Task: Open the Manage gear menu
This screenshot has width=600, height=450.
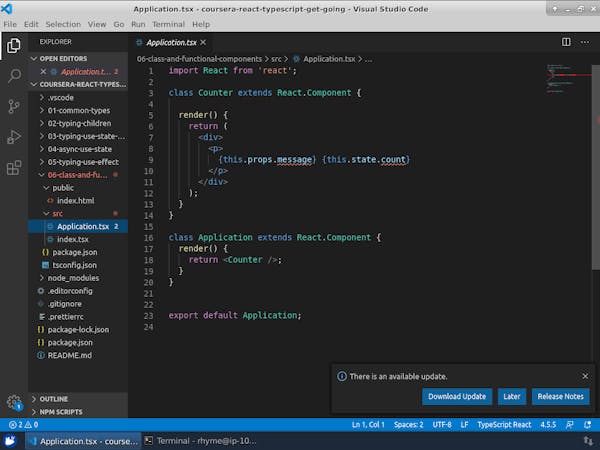Action: tap(14, 403)
